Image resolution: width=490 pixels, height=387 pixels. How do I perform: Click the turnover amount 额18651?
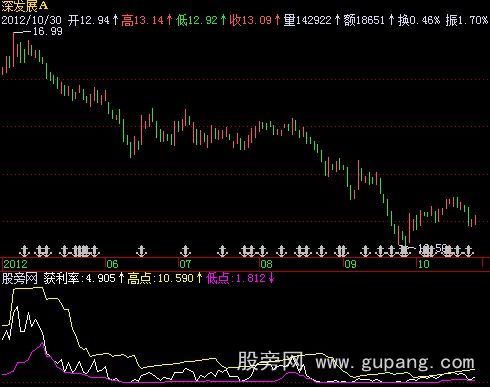click(364, 20)
